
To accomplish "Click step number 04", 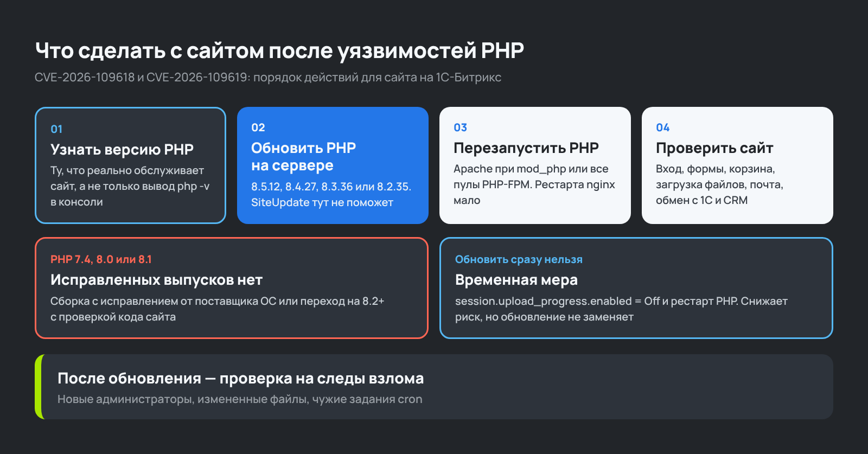I will pos(663,127).
